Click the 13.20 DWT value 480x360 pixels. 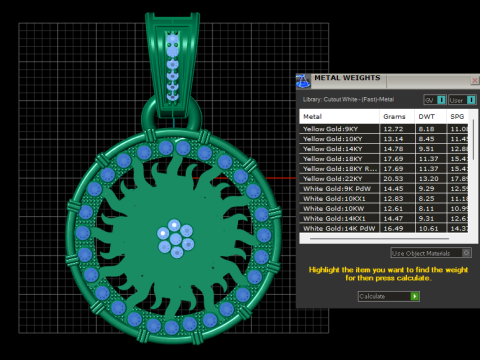point(429,179)
